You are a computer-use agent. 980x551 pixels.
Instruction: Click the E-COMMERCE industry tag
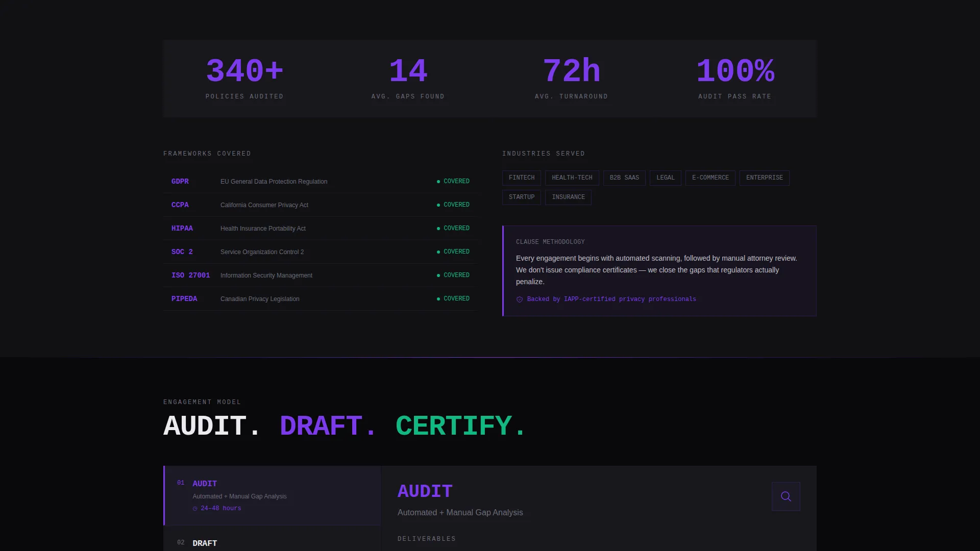coord(710,178)
